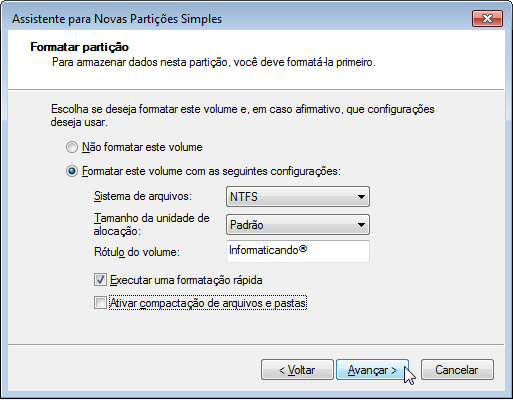Choose "Formatar este volume com as seguintes configurações"
The image size is (513, 400).
[x=72, y=171]
